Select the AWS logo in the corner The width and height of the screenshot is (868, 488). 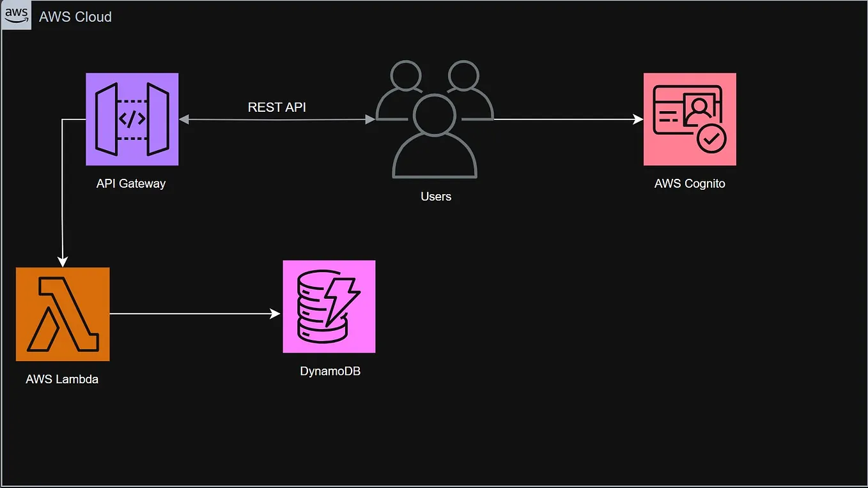16,15
